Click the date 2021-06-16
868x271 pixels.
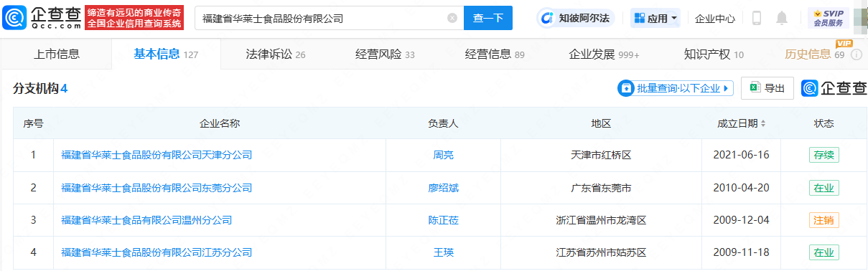tap(742, 155)
